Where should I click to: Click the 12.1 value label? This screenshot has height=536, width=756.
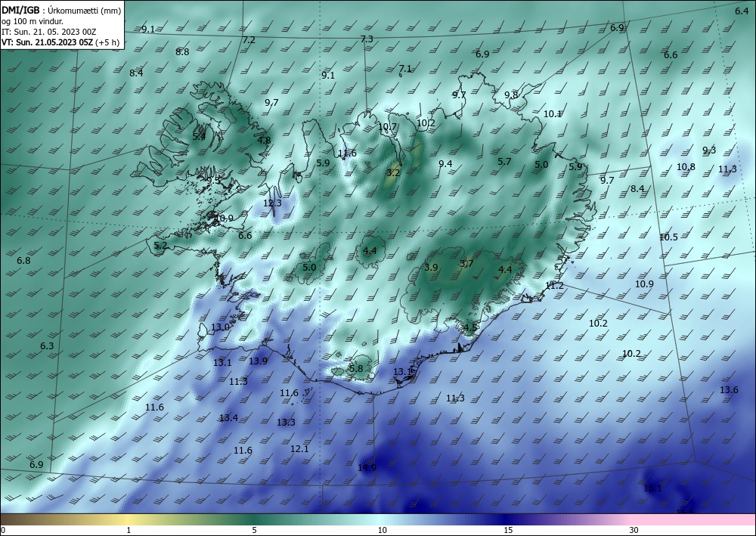pyautogui.click(x=299, y=448)
